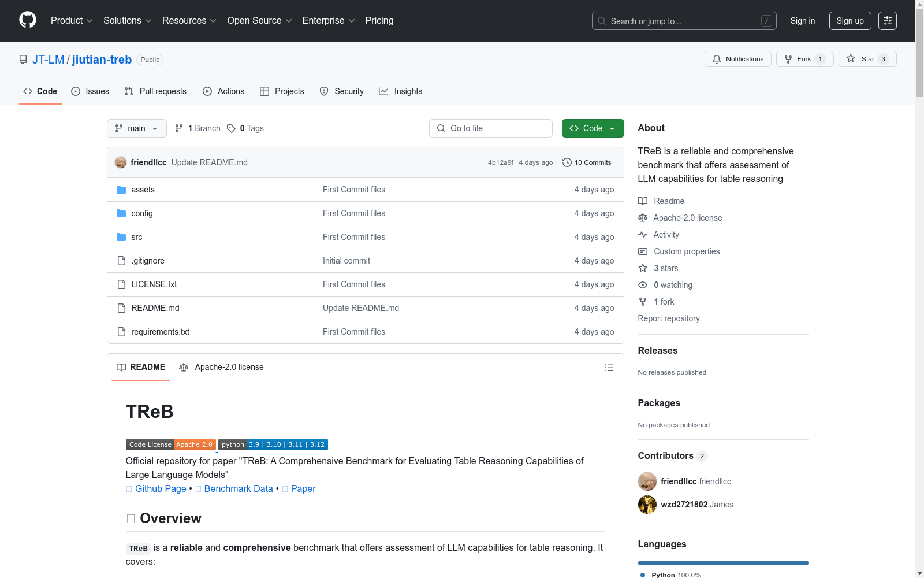Click the fork icon on Fork button
924x578 pixels.
[x=788, y=59]
